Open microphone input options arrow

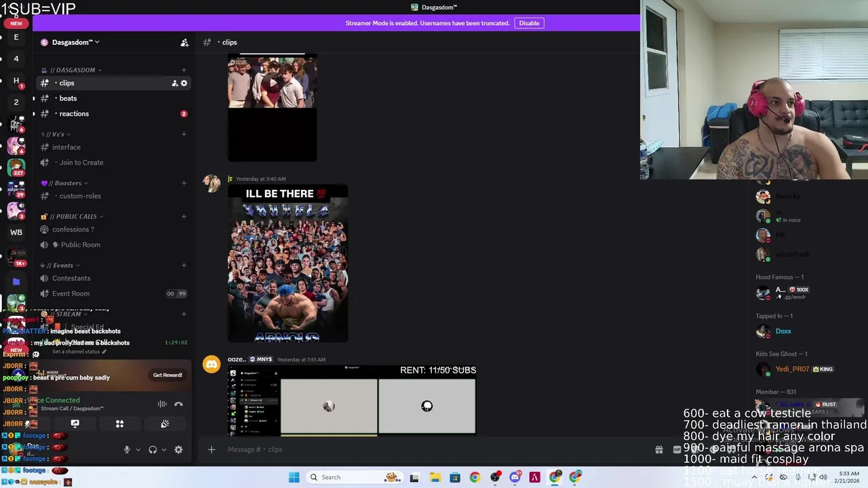tap(138, 449)
